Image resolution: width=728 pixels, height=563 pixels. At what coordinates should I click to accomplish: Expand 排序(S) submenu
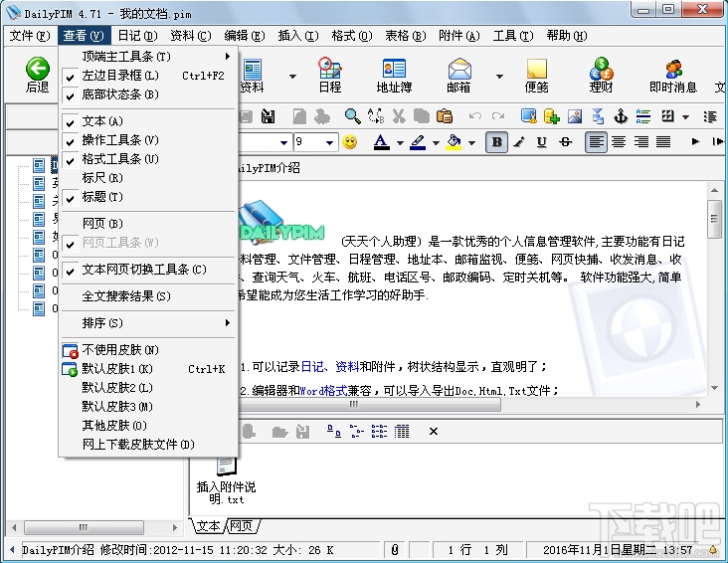point(148,323)
